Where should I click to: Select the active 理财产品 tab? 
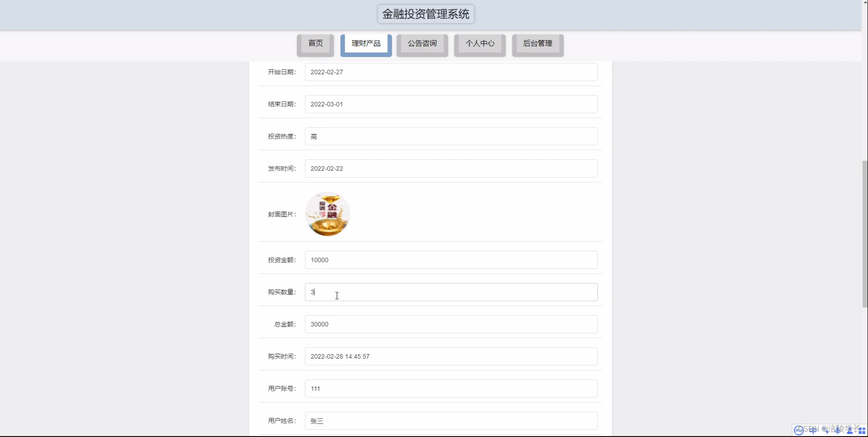click(x=366, y=44)
